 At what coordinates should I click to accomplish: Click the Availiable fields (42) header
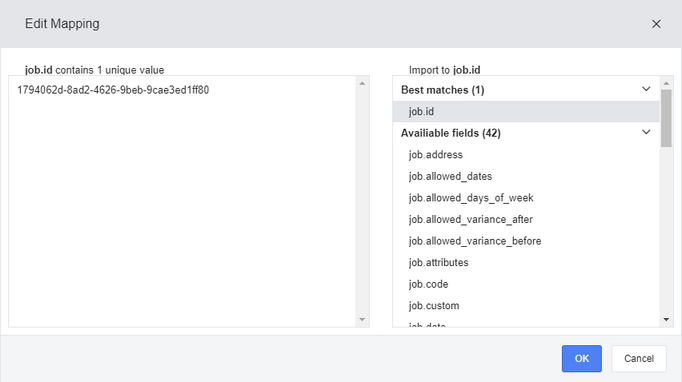[x=526, y=133]
